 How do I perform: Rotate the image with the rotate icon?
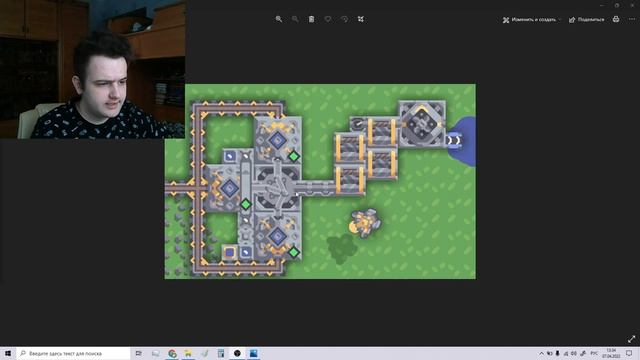(x=344, y=19)
